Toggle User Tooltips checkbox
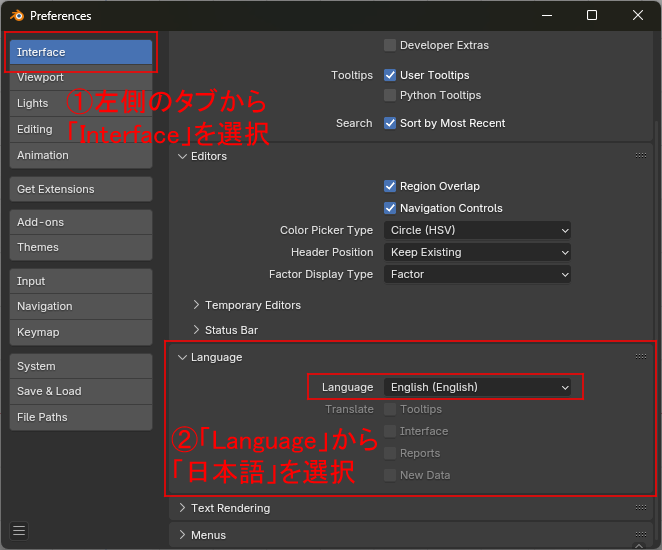662x550 pixels. pos(390,75)
